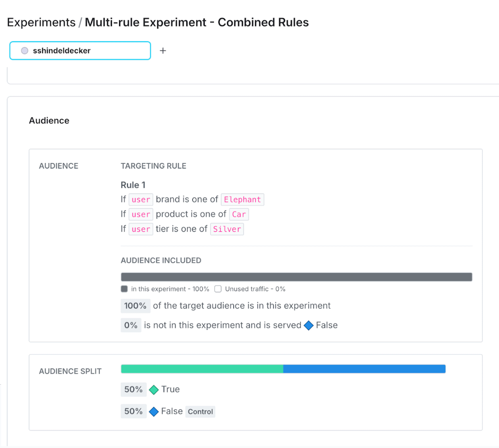
Task: Click the Control badge next to False
Action: (x=200, y=411)
